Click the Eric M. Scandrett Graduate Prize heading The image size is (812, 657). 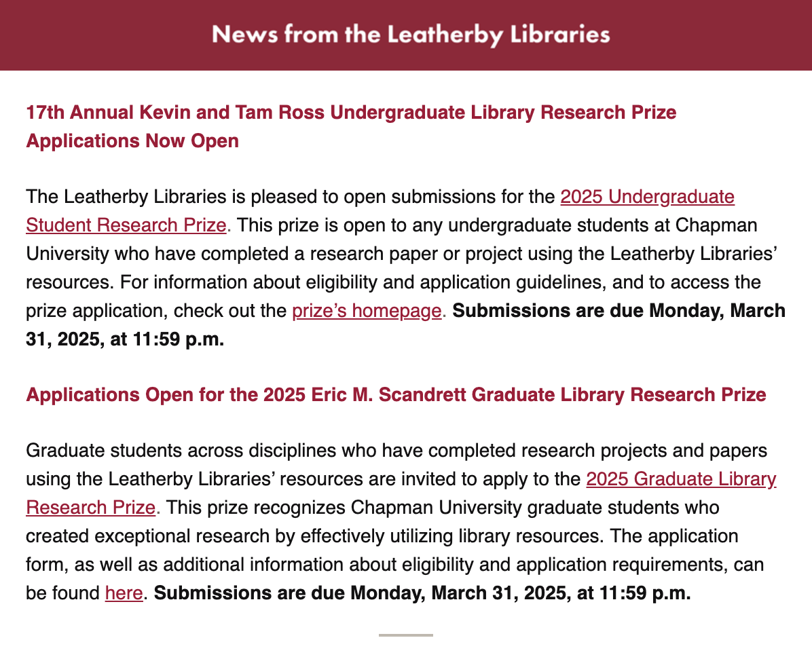click(396, 394)
